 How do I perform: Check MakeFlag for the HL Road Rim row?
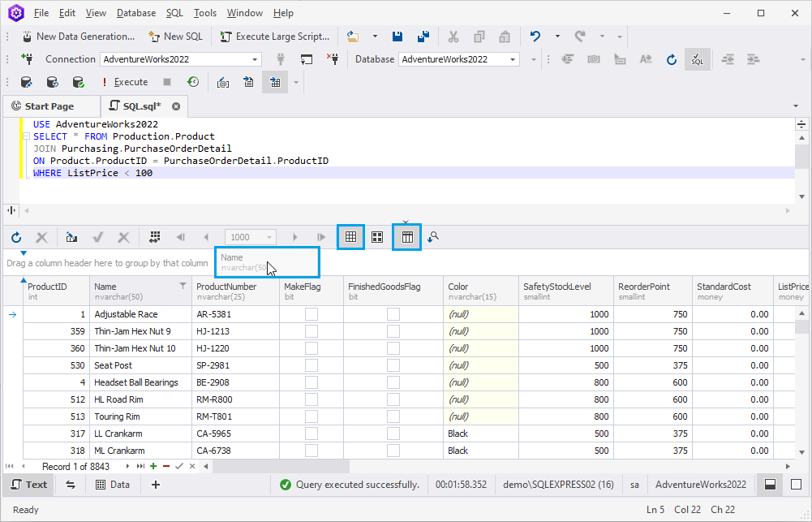(311, 399)
